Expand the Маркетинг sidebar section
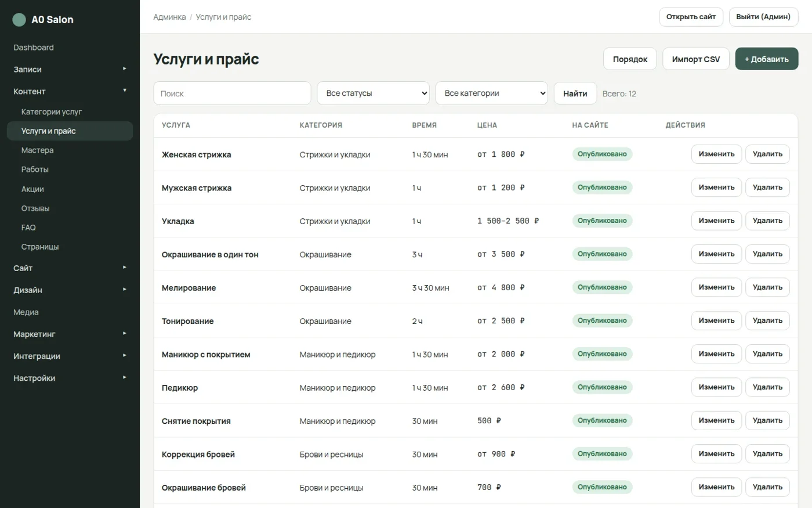Image resolution: width=812 pixels, height=508 pixels. 70,334
